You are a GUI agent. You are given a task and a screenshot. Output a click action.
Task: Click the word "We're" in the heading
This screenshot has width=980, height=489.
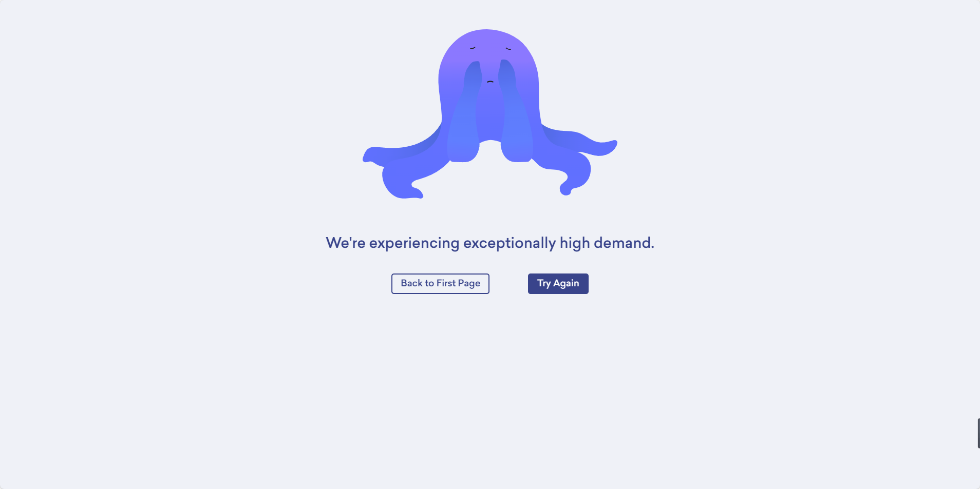346,243
